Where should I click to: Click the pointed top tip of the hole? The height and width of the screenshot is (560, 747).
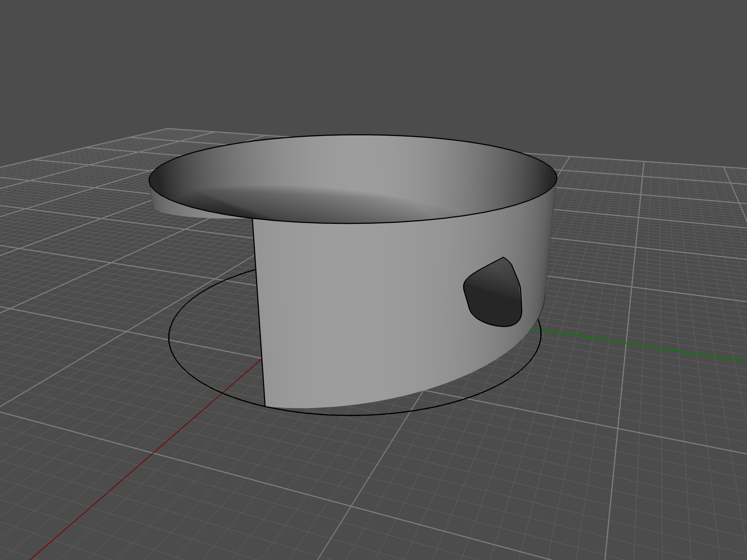pyautogui.click(x=503, y=257)
